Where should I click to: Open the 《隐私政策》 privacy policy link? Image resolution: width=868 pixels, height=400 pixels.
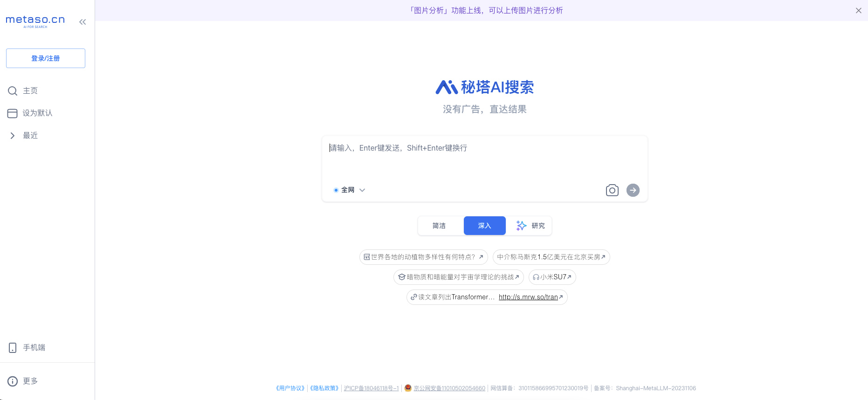coord(324,388)
